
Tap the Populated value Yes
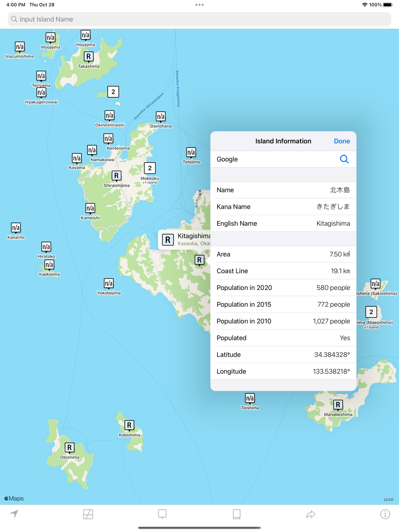[345, 338]
